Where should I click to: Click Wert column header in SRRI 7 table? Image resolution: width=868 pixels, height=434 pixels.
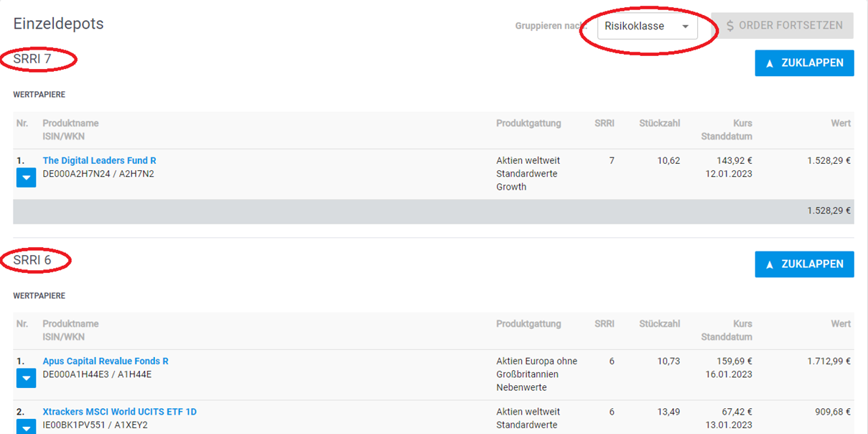coord(840,124)
